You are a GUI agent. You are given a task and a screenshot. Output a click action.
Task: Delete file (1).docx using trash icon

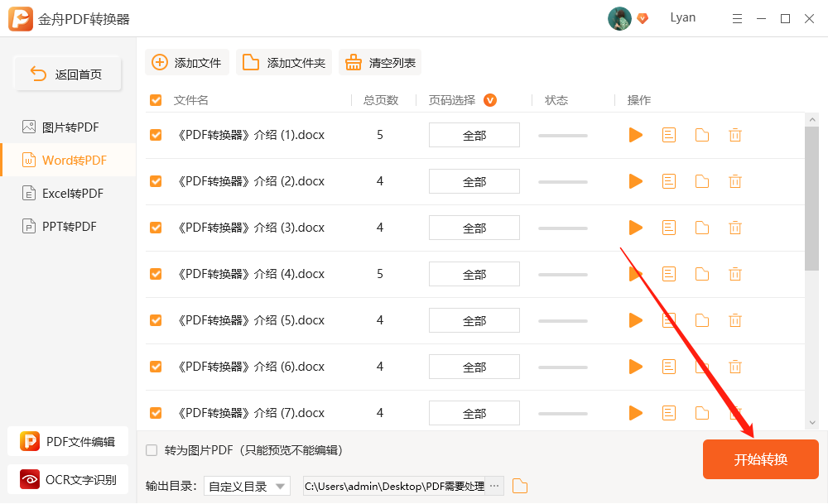[735, 135]
